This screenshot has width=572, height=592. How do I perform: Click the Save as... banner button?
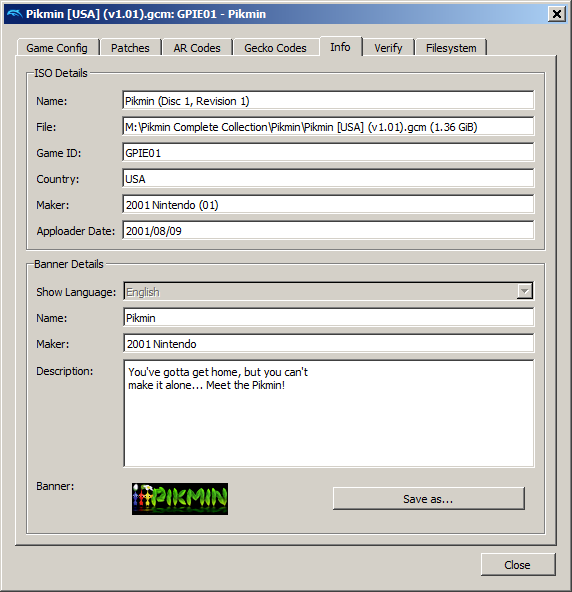pos(429,499)
